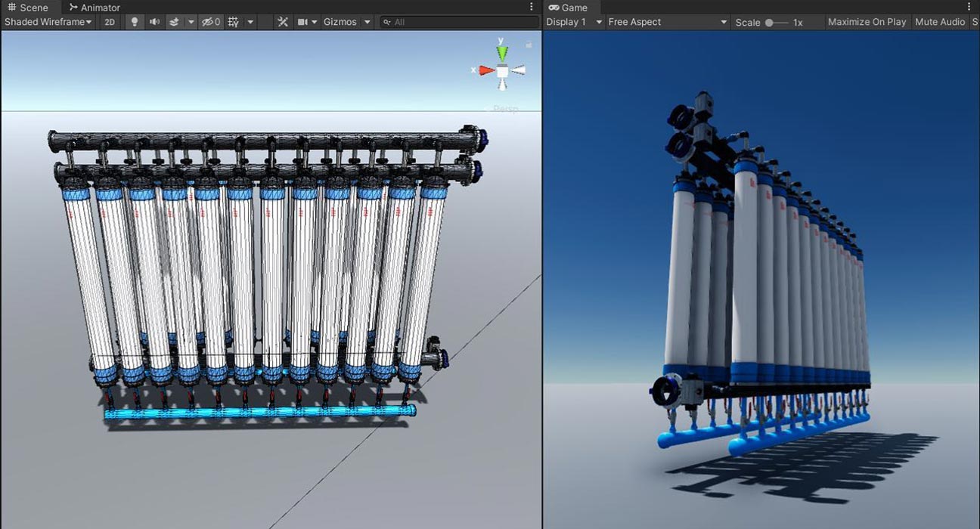This screenshot has width=980, height=529.
Task: Toggle 2D view mode in Scene
Action: [x=110, y=22]
